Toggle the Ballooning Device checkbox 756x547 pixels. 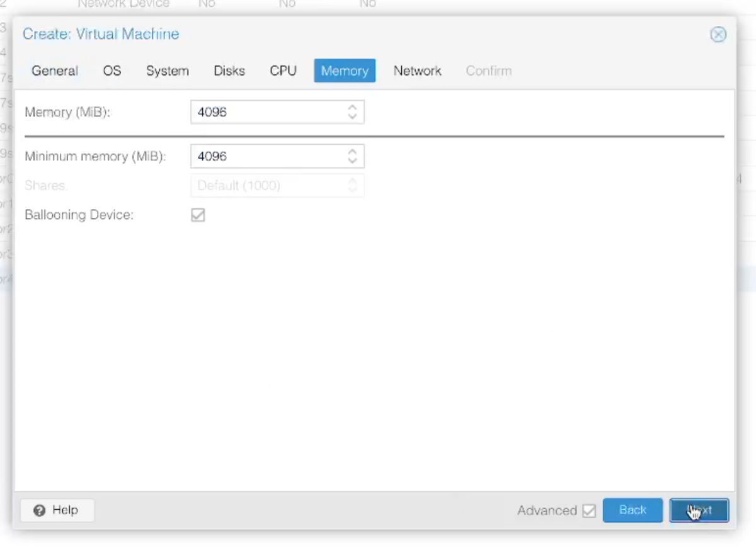(x=198, y=215)
